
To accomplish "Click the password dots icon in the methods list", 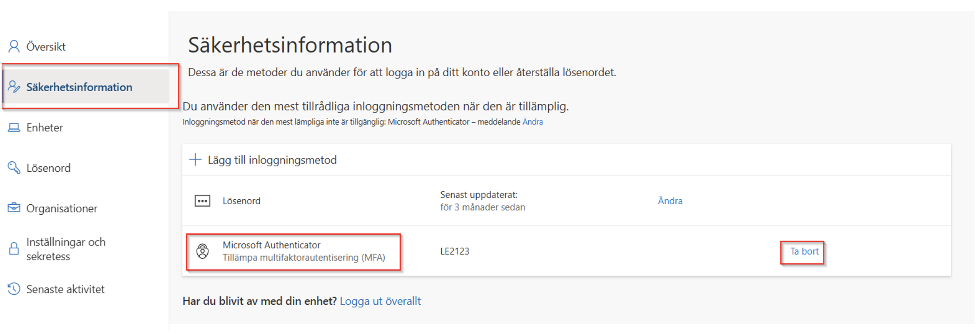I will click(202, 201).
